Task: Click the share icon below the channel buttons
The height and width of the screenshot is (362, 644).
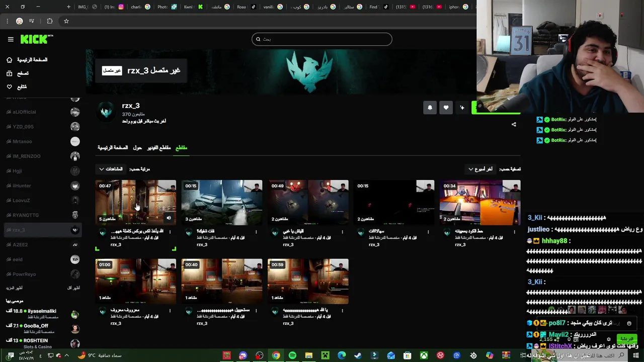Action: (x=514, y=124)
